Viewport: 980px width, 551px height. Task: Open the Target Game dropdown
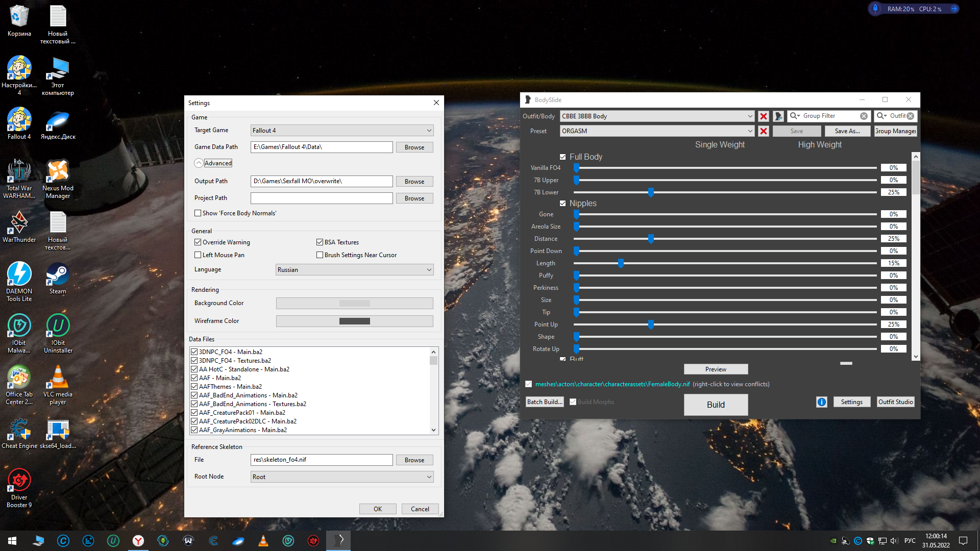click(342, 131)
